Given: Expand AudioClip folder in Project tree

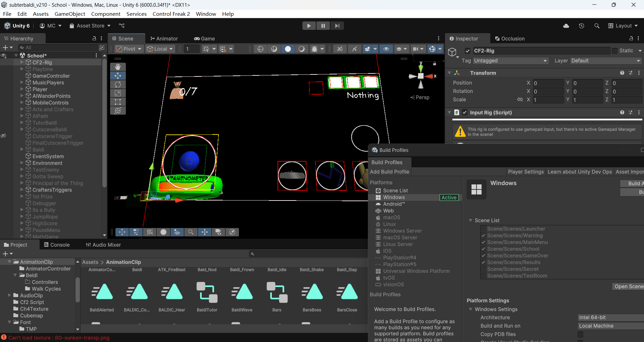Looking at the screenshot, I should [x=9, y=295].
